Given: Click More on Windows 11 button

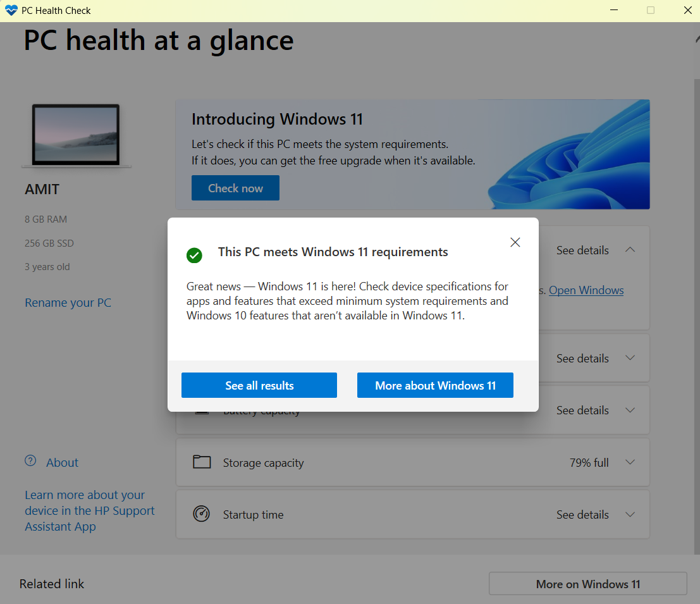Looking at the screenshot, I should tap(588, 584).
